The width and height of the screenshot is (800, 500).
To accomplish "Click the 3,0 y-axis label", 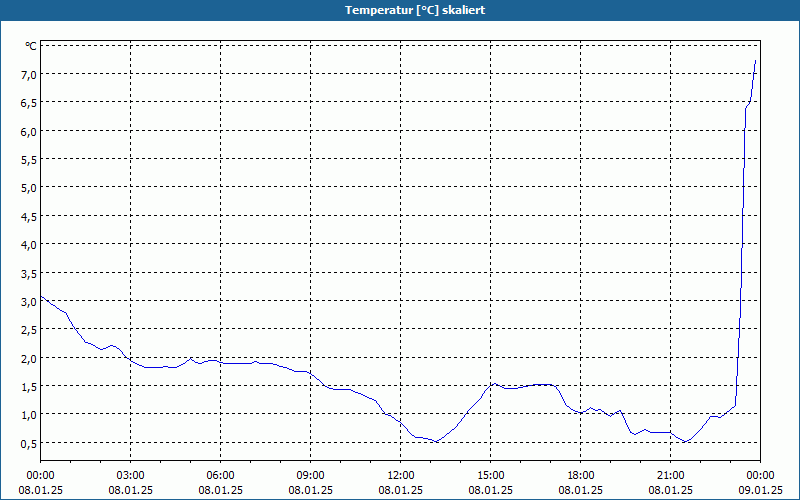I will (29, 302).
